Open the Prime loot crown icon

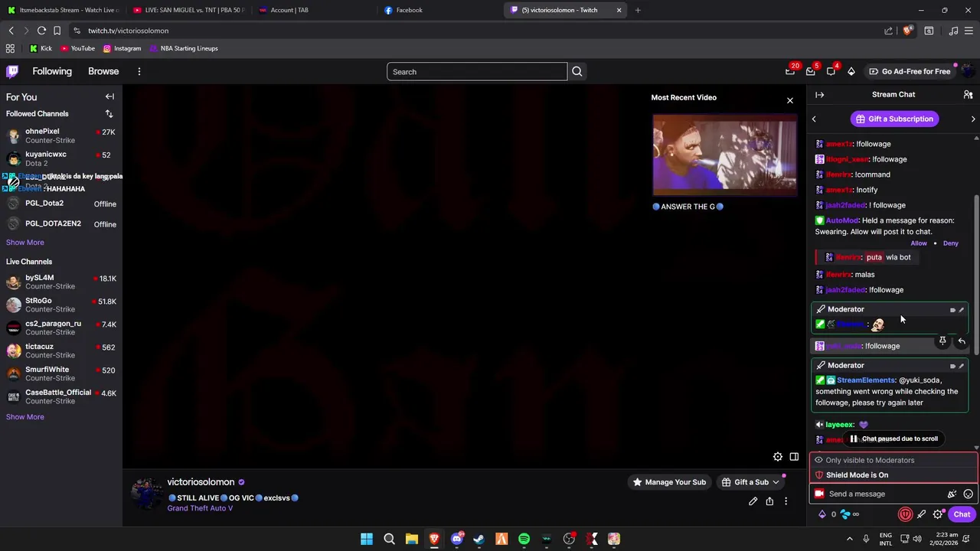tap(790, 71)
